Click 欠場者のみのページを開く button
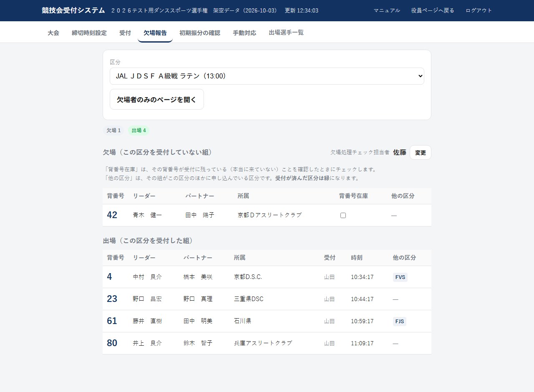The image size is (534, 392). click(157, 99)
